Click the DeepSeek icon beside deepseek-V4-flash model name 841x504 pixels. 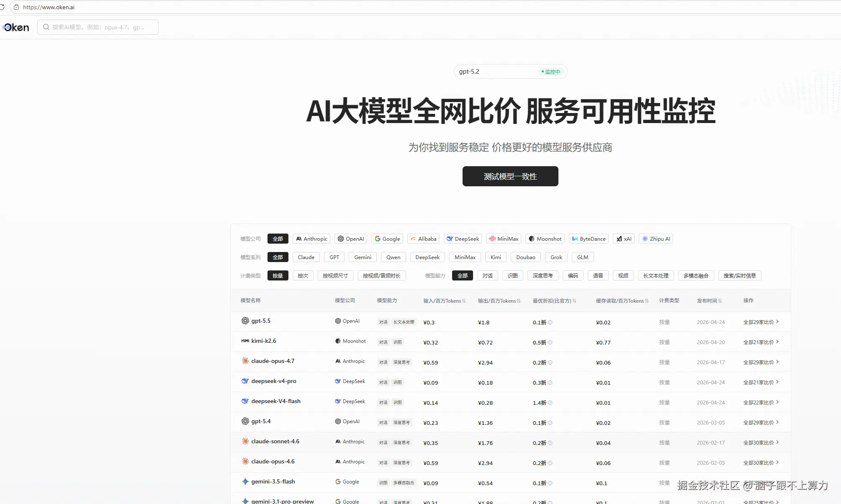[x=245, y=401]
